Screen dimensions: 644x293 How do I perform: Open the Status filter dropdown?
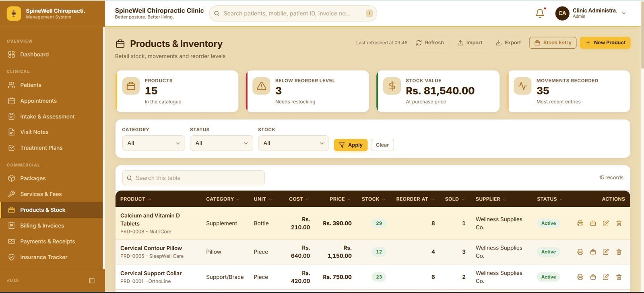(x=221, y=143)
